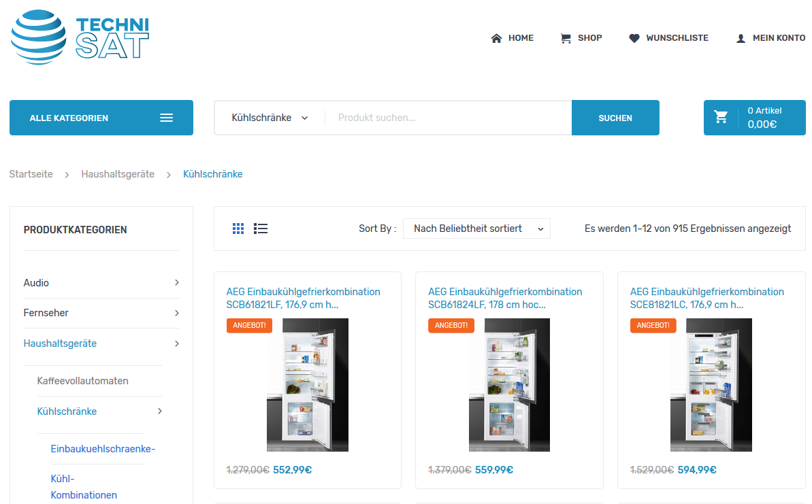This screenshot has width=812, height=504.
Task: Open the Haushaltsgeräte category in sidebar
Action: pos(60,343)
